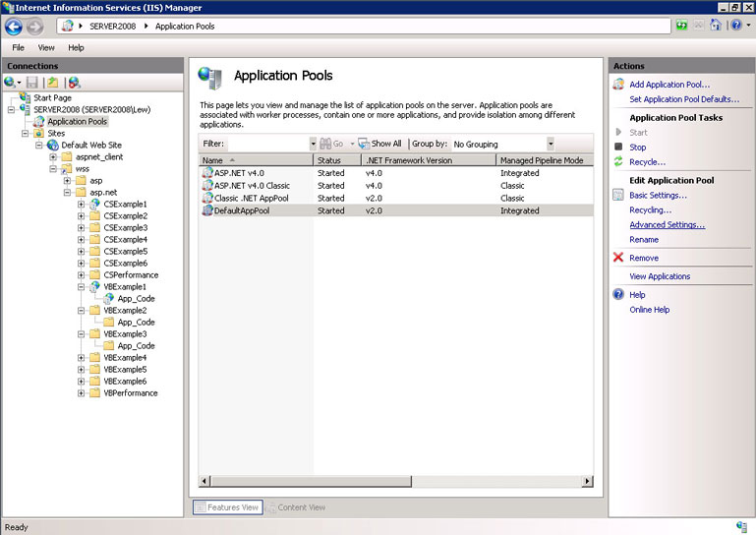Viewport: 756px width, 535px height.
Task: Select the asp.net folder in tree
Action: tap(103, 193)
